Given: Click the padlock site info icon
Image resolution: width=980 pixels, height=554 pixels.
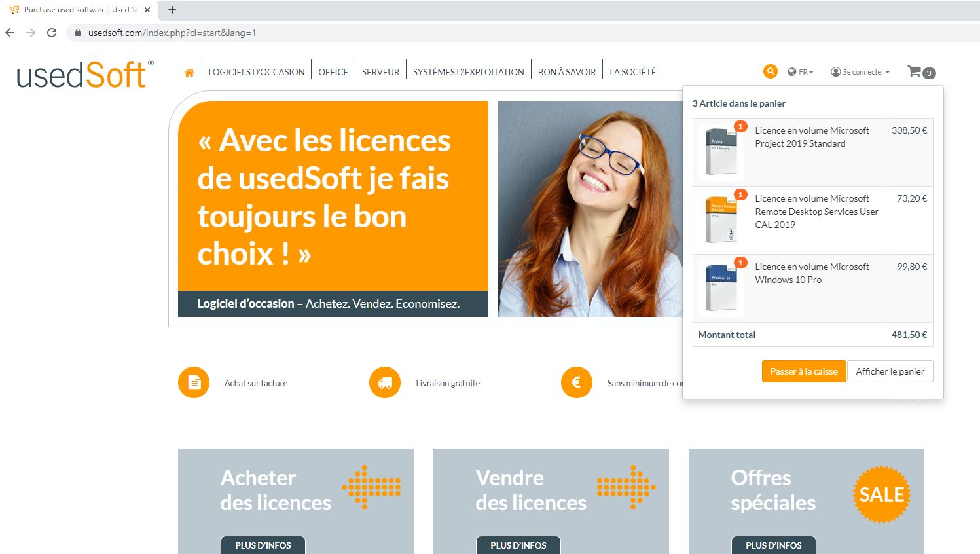Looking at the screenshot, I should click(78, 33).
